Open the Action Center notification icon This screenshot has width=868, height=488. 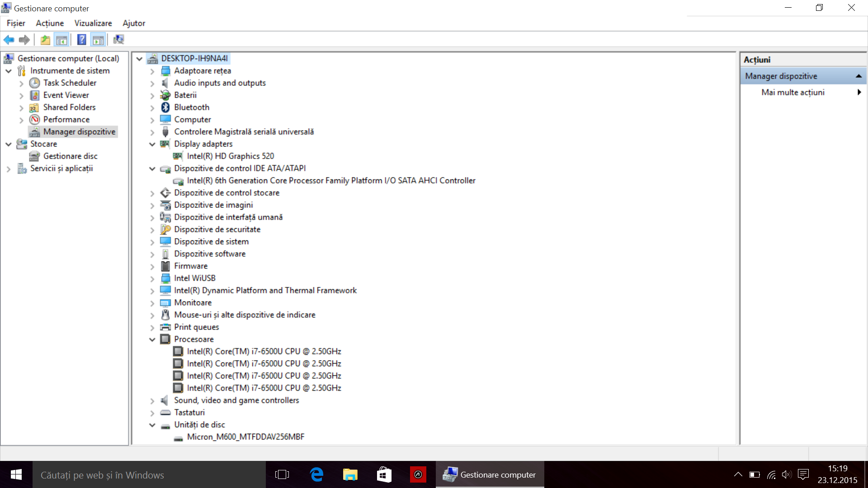[x=803, y=474]
